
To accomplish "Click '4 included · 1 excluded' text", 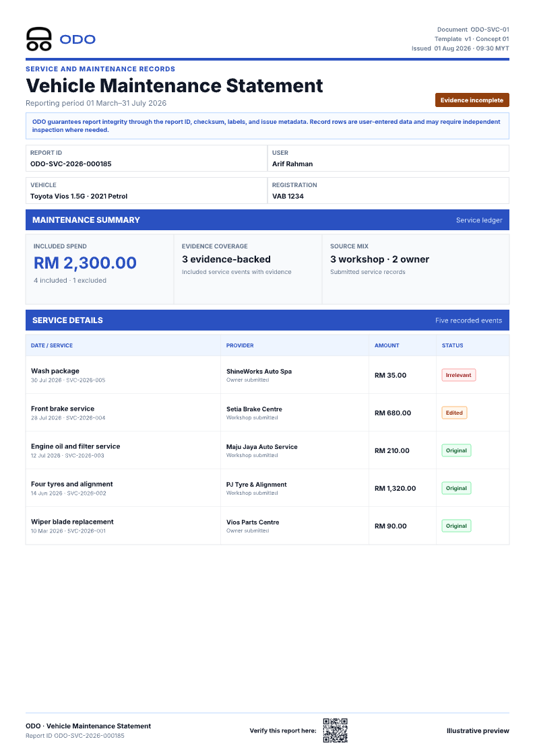I will [70, 280].
